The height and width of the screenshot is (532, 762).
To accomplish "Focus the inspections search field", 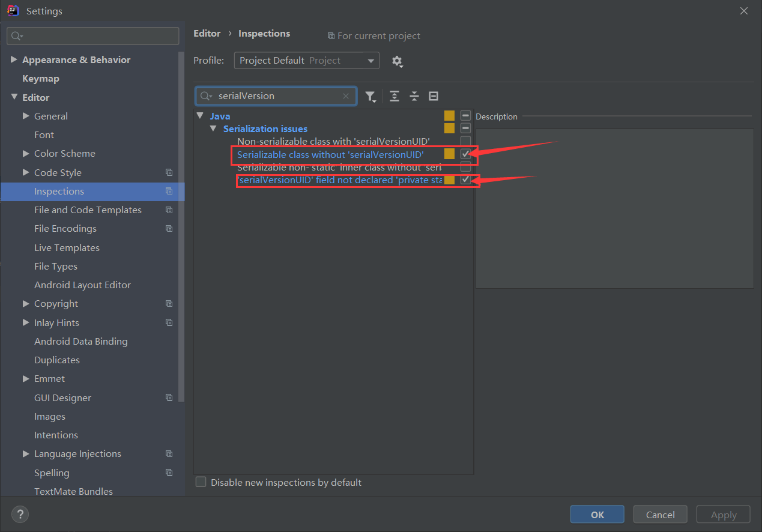I will tap(276, 96).
